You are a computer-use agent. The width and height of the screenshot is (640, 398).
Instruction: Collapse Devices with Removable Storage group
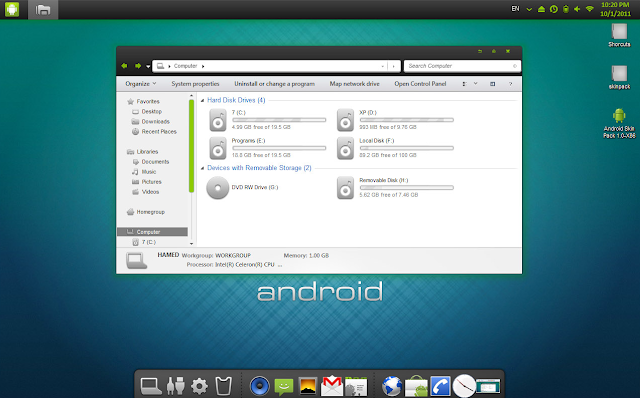click(202, 168)
